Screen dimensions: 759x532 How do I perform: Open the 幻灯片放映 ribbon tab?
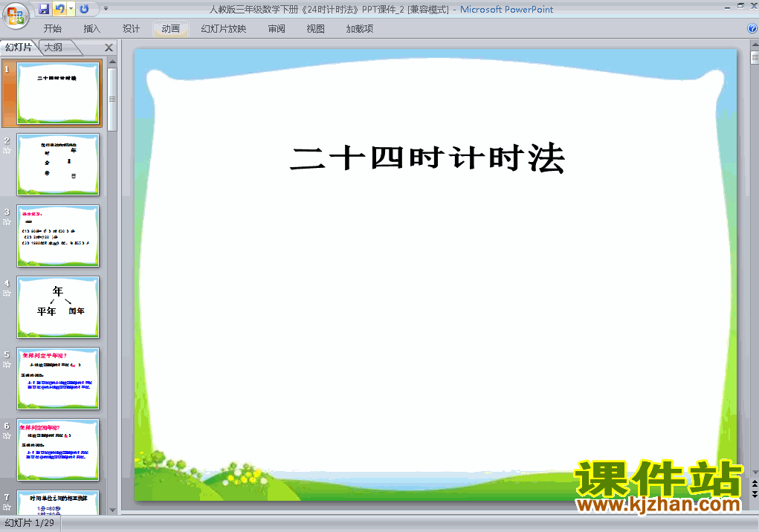[224, 29]
